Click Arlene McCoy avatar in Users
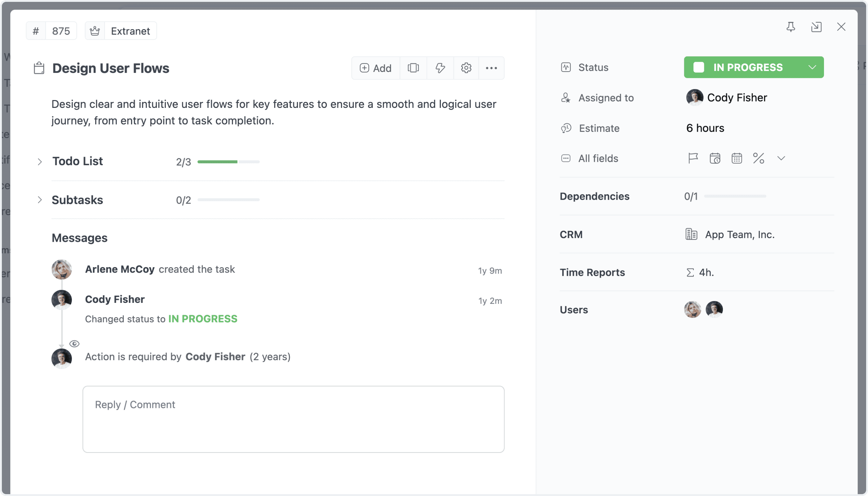Image resolution: width=868 pixels, height=496 pixels. tap(692, 310)
